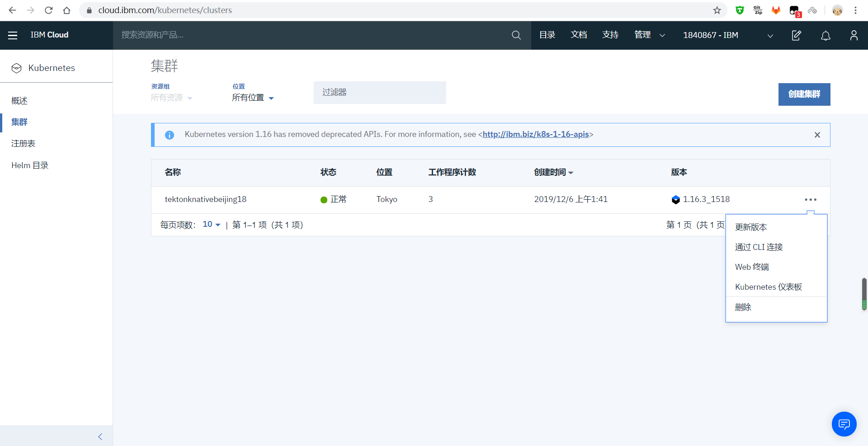Open the three-dot actions menu for tektonknativebeijing18
The image size is (868, 446).
[811, 199]
